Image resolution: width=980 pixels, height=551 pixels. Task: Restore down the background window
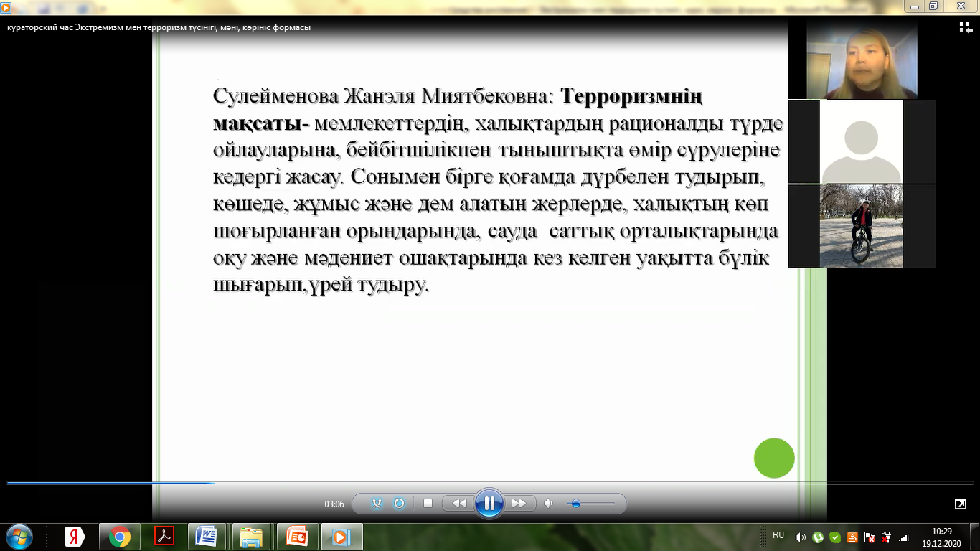point(933,6)
